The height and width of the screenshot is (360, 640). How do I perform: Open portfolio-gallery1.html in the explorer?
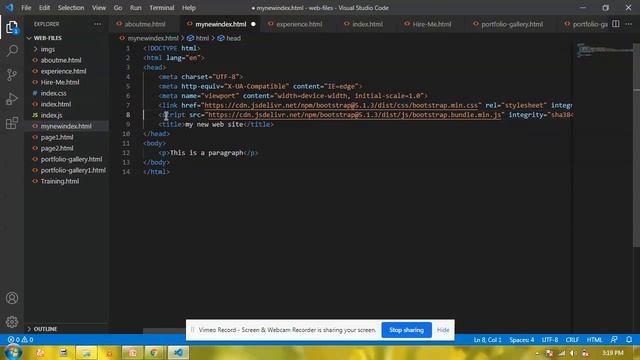[73, 170]
